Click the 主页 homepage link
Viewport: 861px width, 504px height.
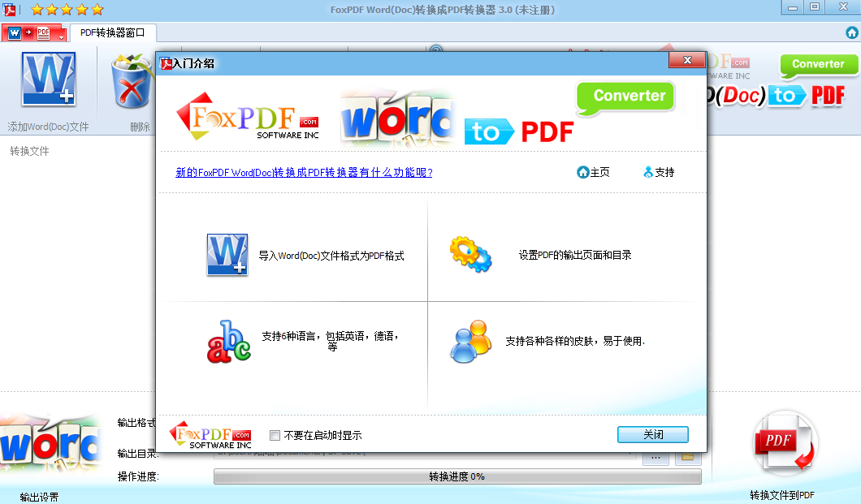click(593, 172)
